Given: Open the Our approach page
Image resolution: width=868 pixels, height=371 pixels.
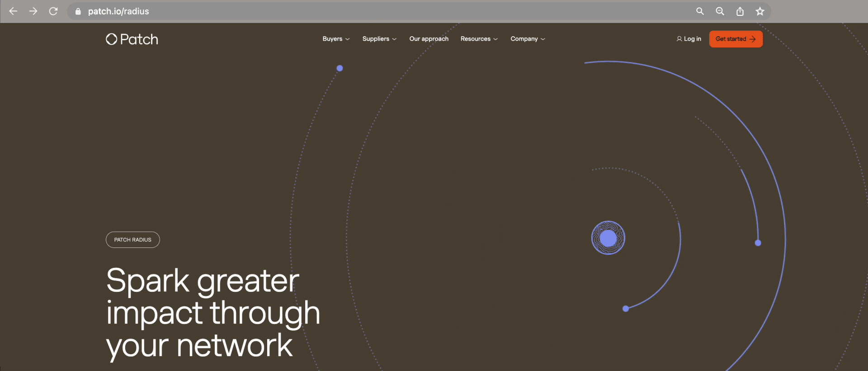Looking at the screenshot, I should coord(429,39).
